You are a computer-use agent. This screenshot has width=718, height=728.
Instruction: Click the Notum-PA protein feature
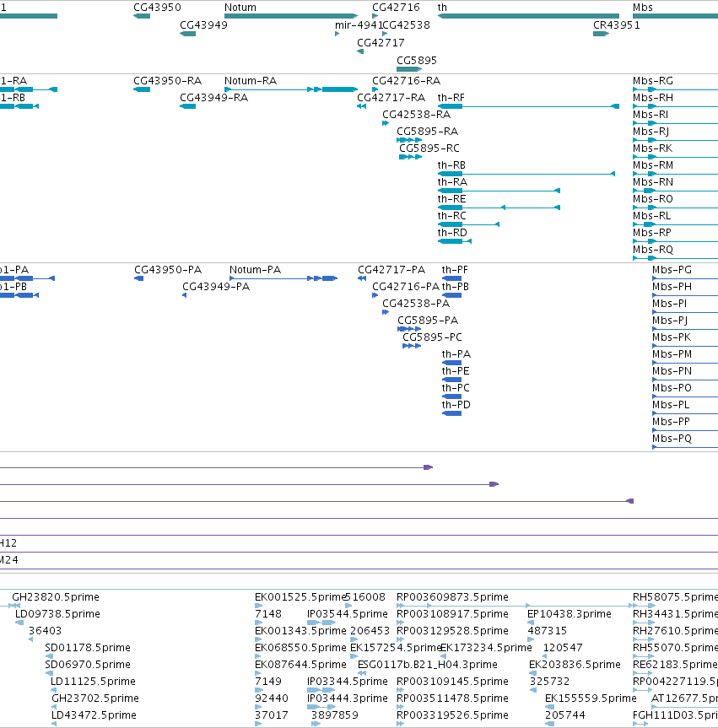click(x=283, y=278)
